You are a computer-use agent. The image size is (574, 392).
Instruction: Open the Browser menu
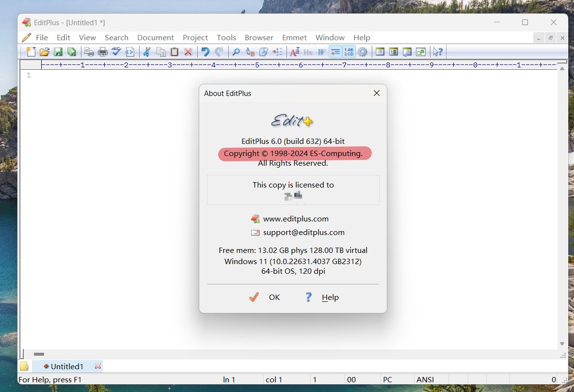tap(259, 37)
